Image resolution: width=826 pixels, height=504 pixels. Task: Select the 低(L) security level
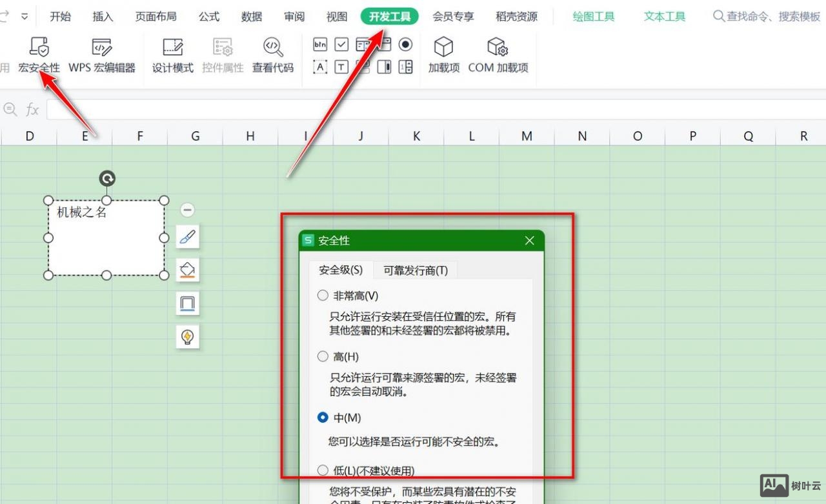click(323, 470)
